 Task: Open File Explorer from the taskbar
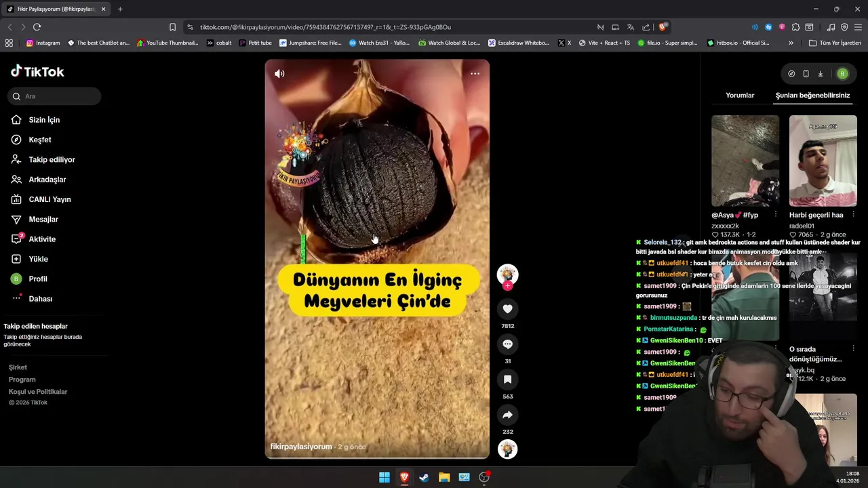click(444, 477)
